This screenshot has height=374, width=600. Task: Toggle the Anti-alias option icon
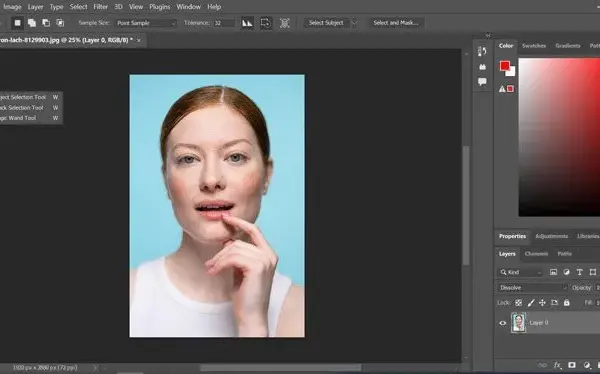[247, 23]
